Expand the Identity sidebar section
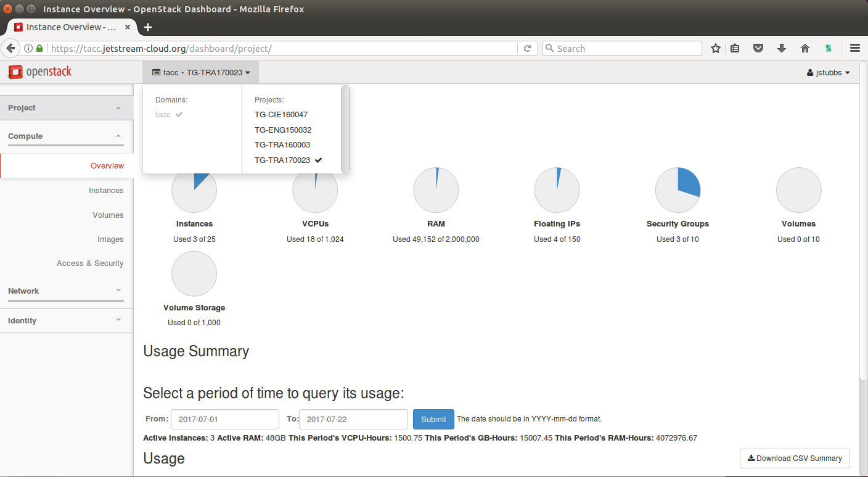 (x=67, y=321)
